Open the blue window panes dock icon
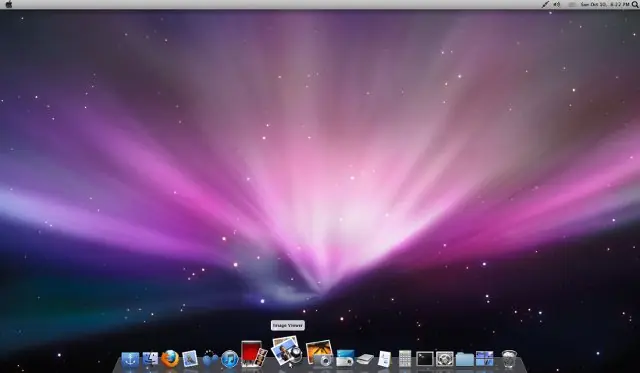The image size is (640, 373). [484, 359]
